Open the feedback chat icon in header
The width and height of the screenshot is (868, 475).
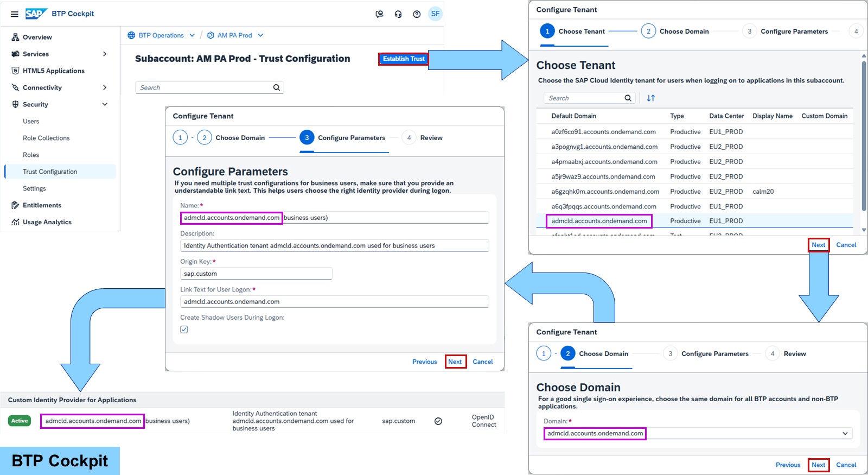tap(380, 14)
